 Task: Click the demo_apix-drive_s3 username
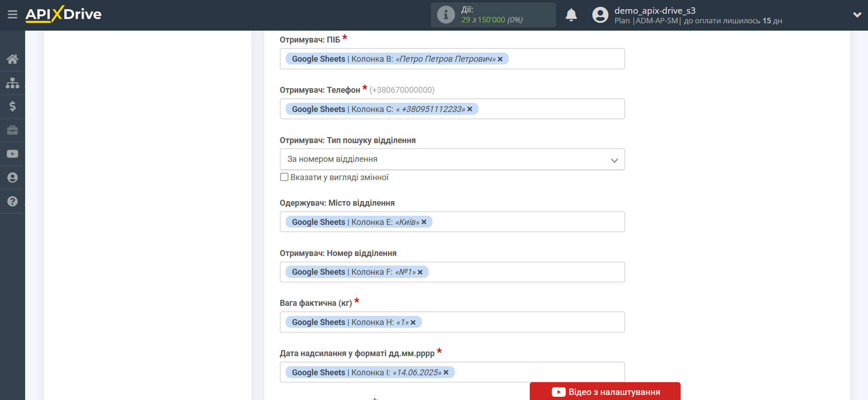[x=655, y=11]
